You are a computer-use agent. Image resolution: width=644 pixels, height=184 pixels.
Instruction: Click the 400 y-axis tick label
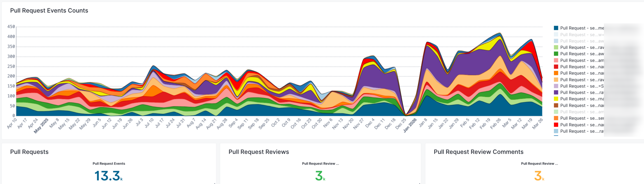11,37
